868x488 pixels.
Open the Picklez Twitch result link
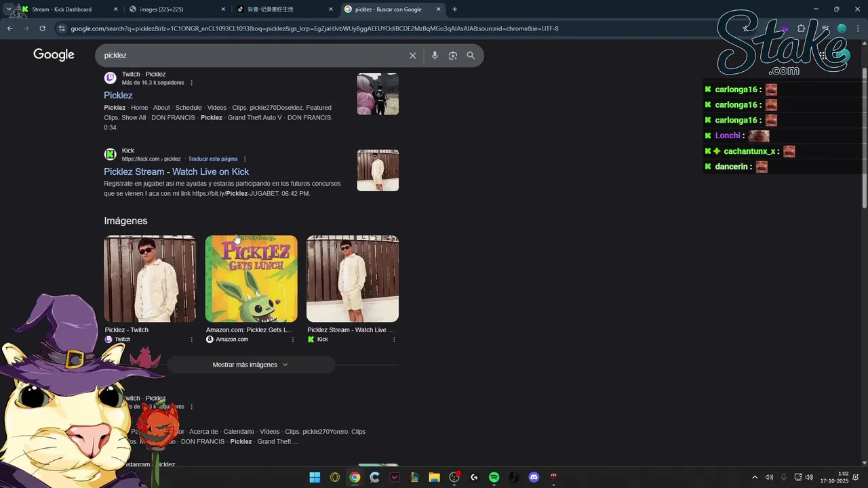(x=118, y=96)
